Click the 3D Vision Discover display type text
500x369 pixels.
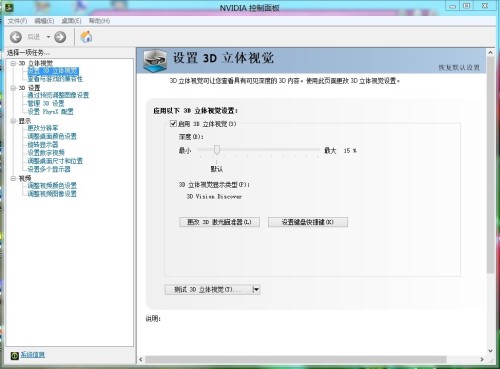tap(214, 197)
